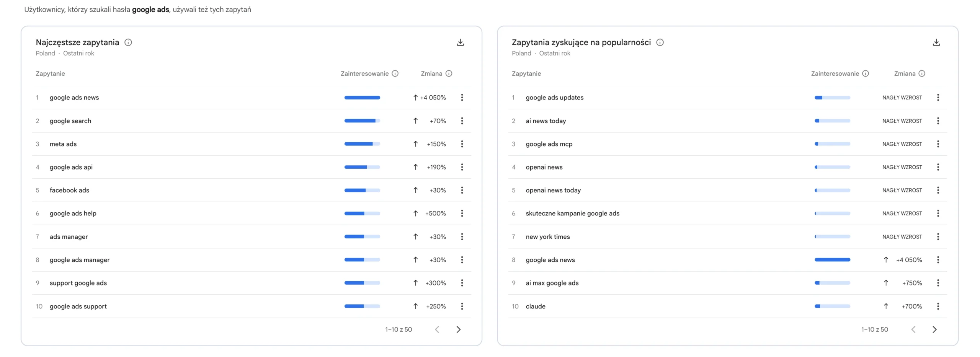Open the support google ads query
Viewport: 980px width, 357px height.
[x=78, y=283]
